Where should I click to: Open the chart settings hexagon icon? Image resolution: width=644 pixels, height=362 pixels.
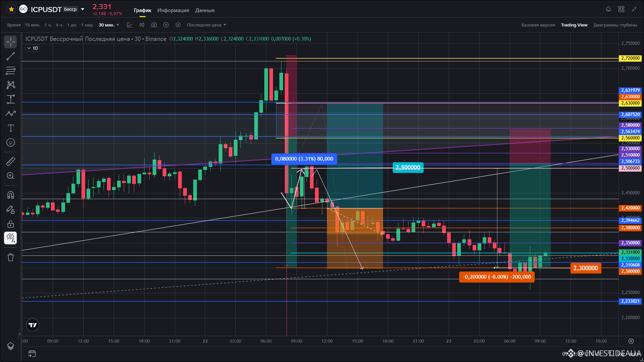[x=178, y=25]
